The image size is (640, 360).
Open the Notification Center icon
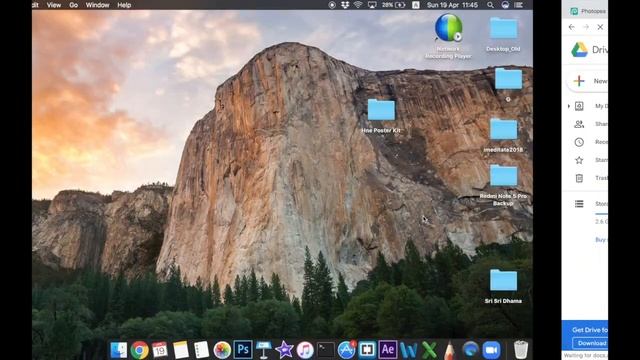click(x=518, y=5)
